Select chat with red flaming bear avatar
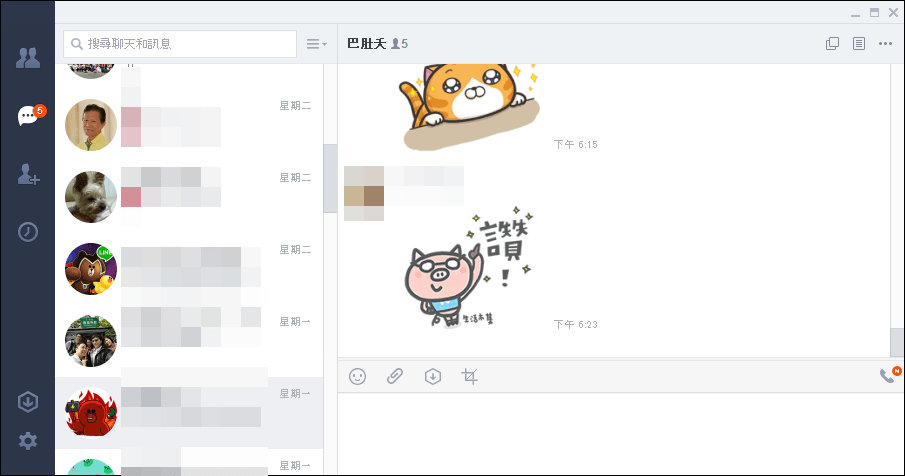The height and width of the screenshot is (476, 905). coord(91,413)
